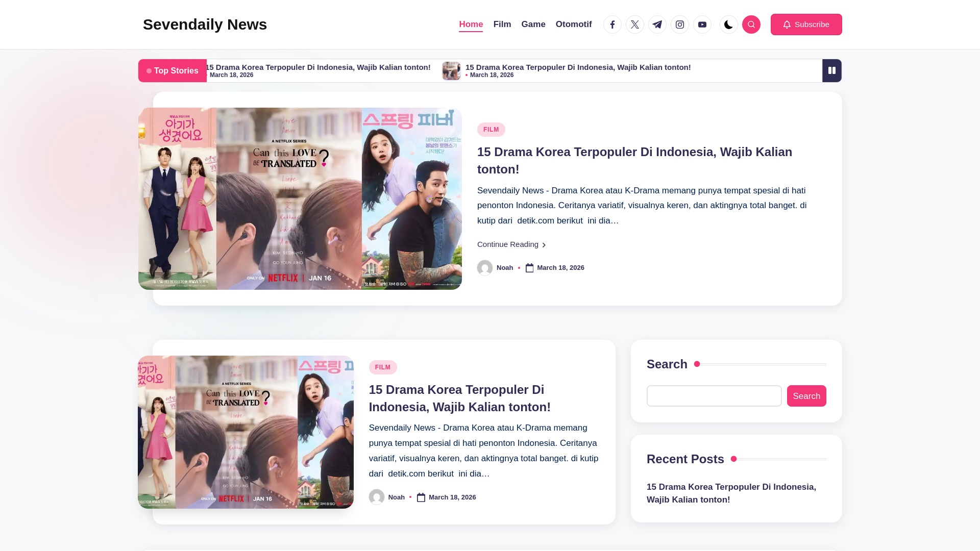Click Noah's avatar on the featured post
Viewport: 980px width, 551px height.
(485, 268)
